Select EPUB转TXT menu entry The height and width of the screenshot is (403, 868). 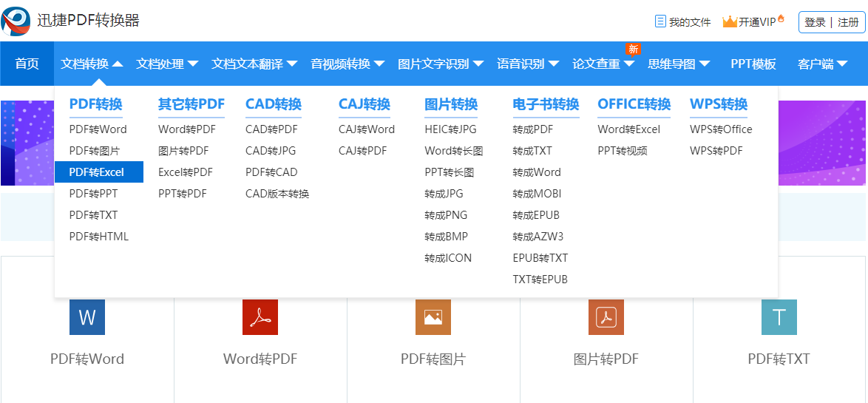click(540, 258)
